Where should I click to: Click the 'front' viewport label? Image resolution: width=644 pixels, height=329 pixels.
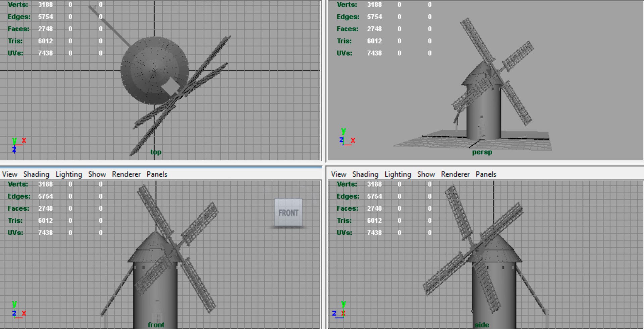[156, 325]
